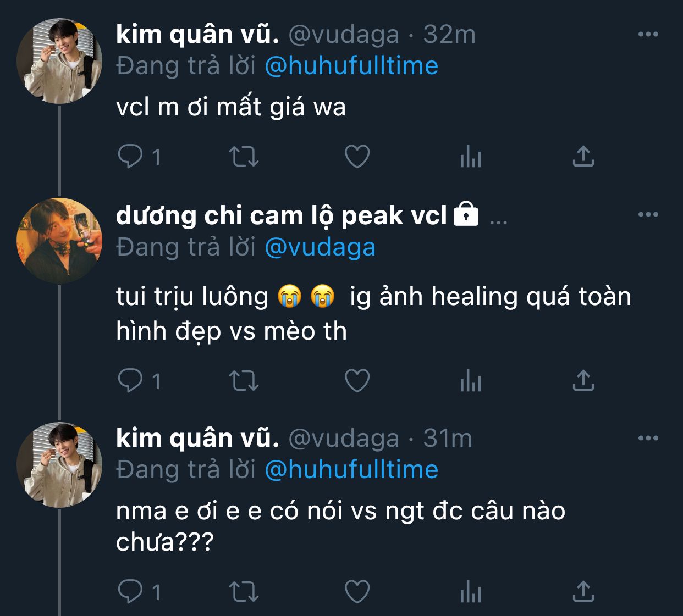
Task: Retweet the 'nma e ơi' tweet
Action: click(x=243, y=592)
